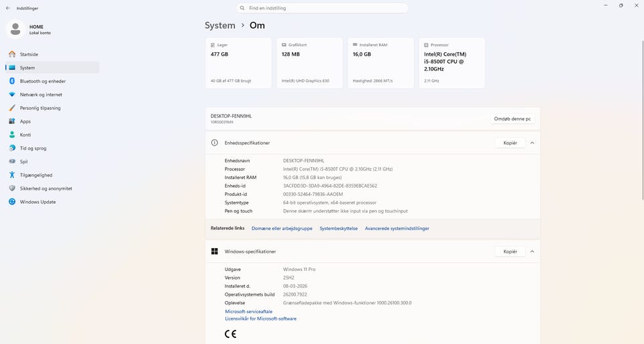Select the Apps sidebar icon
644x344 pixels.
pos(11,121)
